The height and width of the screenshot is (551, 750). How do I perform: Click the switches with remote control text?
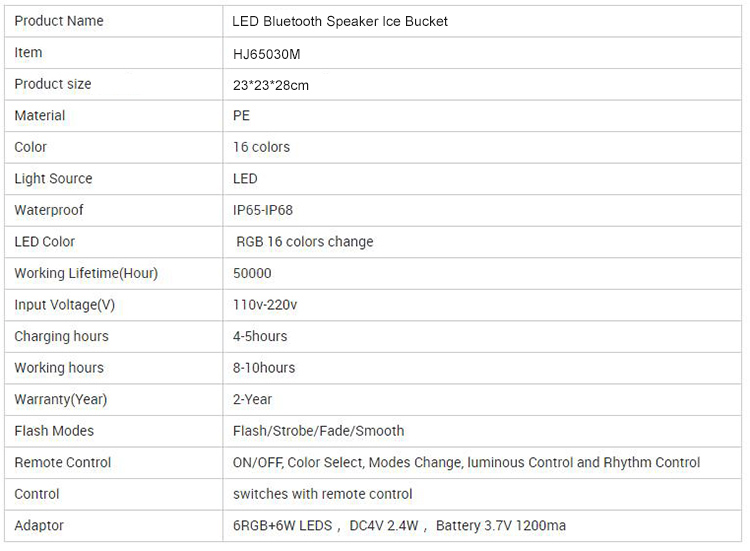[x=322, y=494]
